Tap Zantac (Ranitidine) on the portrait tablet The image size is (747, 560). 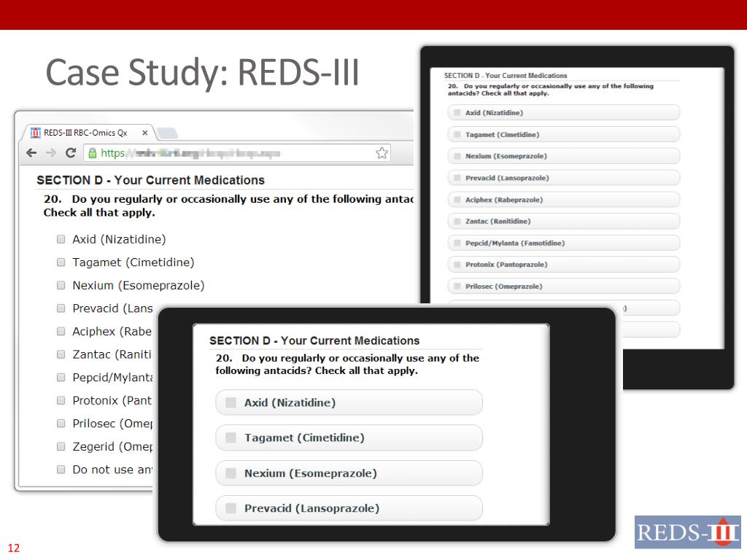(x=564, y=221)
